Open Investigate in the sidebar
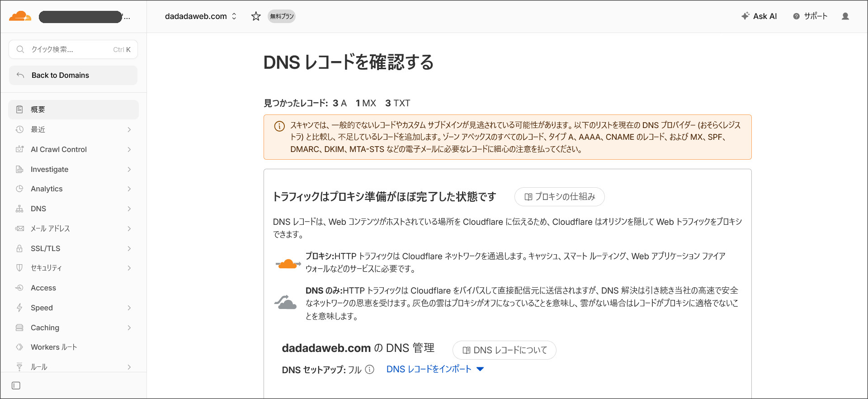The image size is (868, 399). click(73, 169)
